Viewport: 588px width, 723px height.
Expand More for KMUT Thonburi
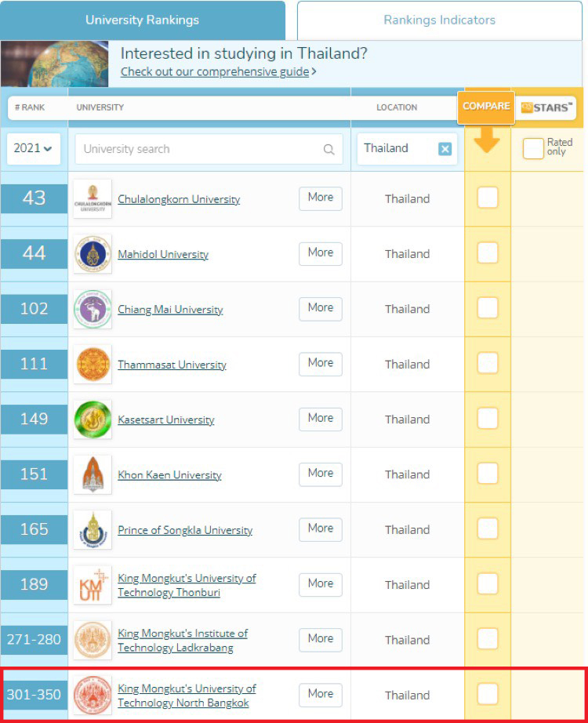(x=321, y=585)
